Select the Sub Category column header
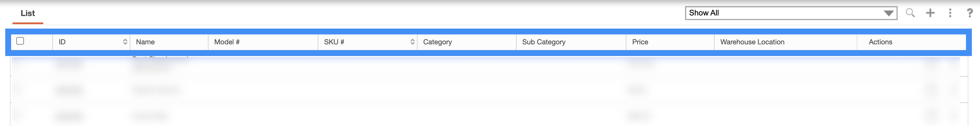This screenshot has height=126, width=980. tap(544, 42)
